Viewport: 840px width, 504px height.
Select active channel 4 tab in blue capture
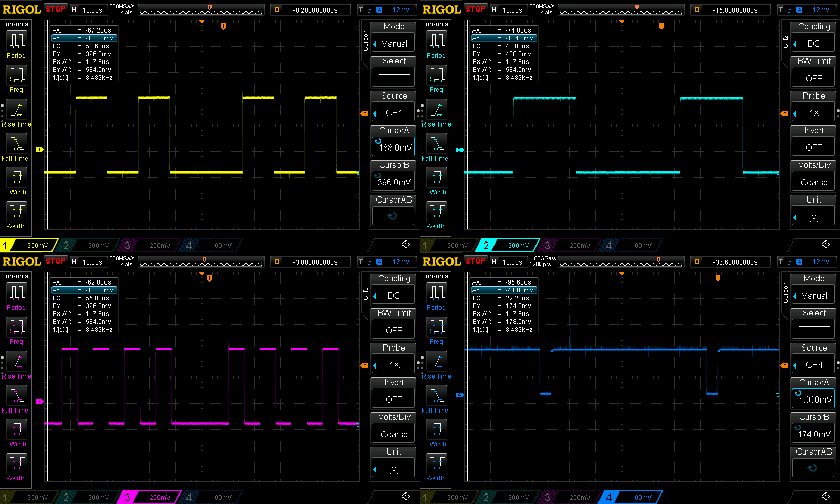coord(630,497)
